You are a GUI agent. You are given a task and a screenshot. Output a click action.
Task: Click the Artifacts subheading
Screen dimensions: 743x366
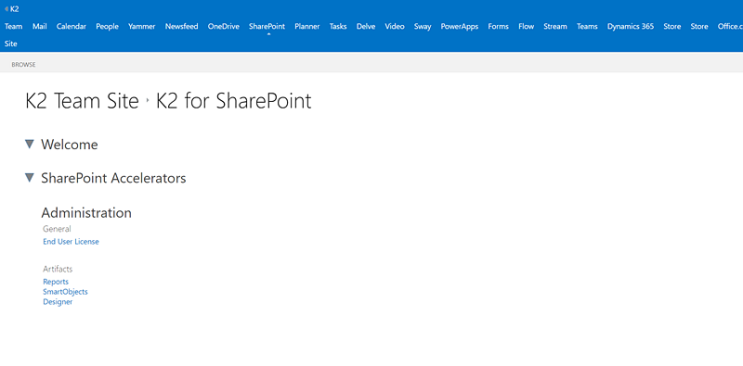pos(58,269)
